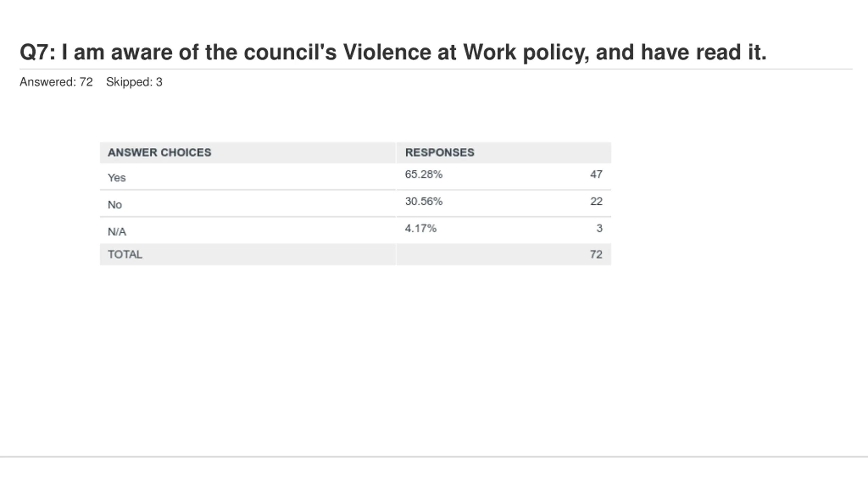Select the 'Answered: 72' text
Screen dimensions: 868x488
pyautogui.click(x=56, y=82)
